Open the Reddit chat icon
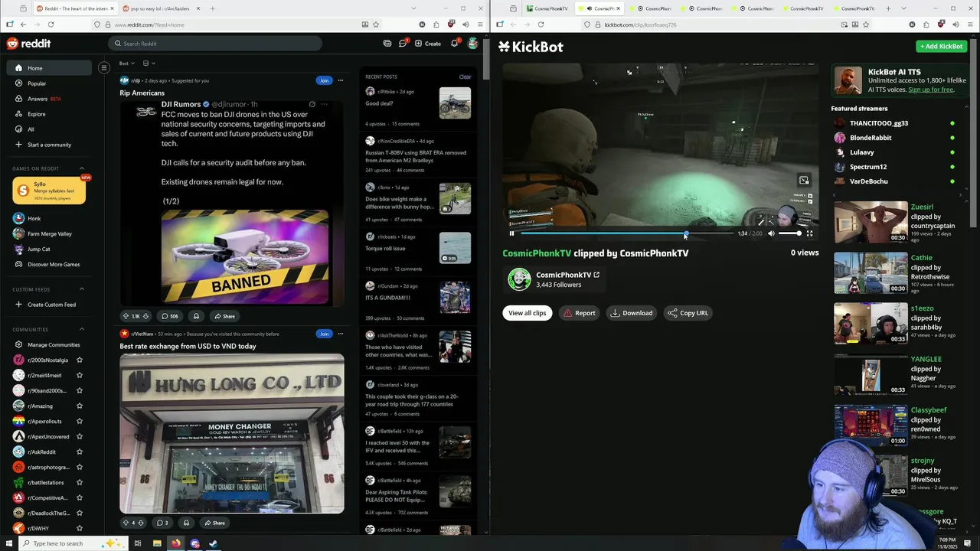The width and height of the screenshot is (980, 551). (x=403, y=44)
